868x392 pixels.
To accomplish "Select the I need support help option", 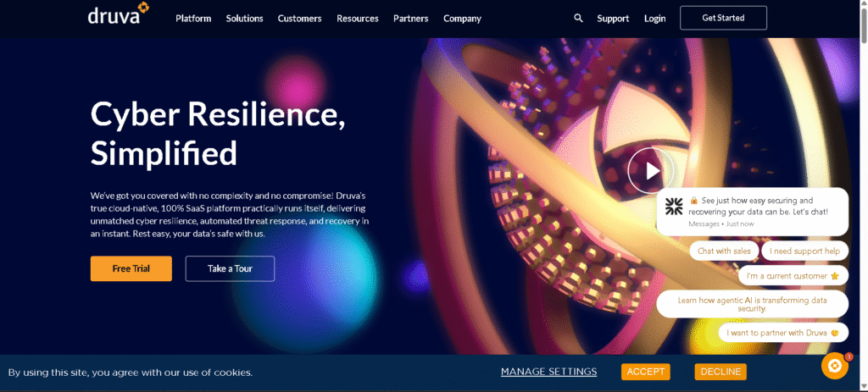I will pos(805,251).
